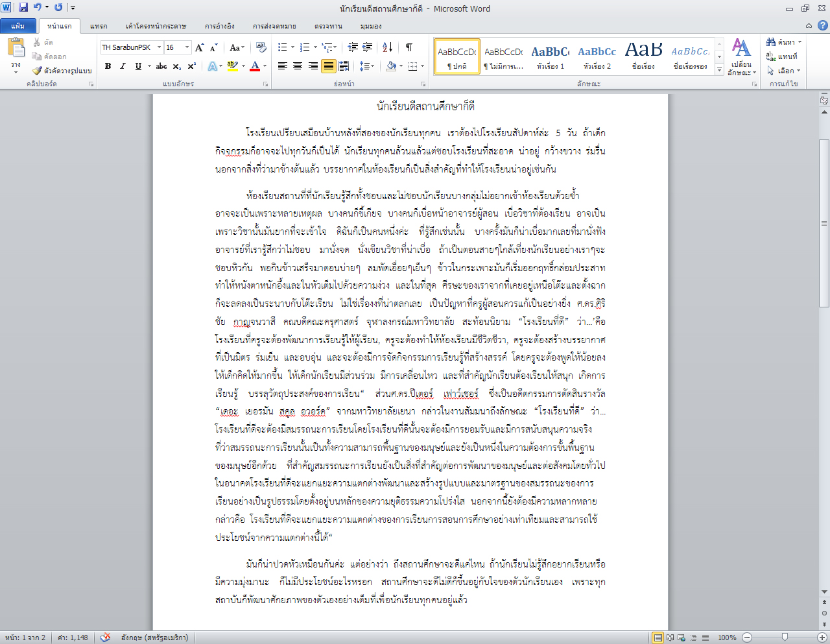Minimize the ribbon with the caret icon
This screenshot has height=644, width=830.
[809, 26]
